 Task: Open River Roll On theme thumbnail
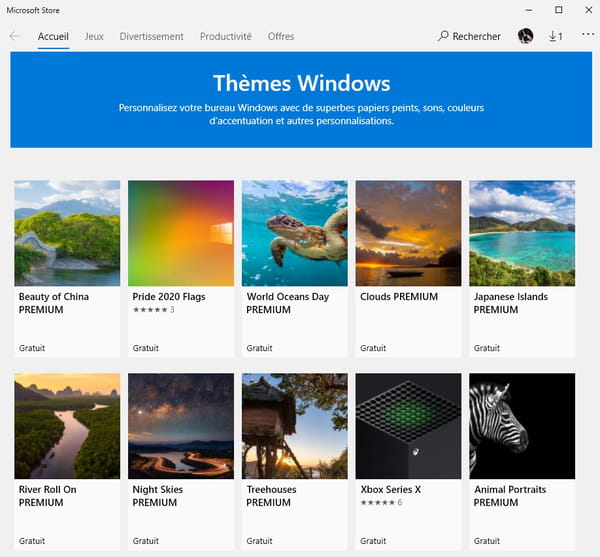(67, 426)
